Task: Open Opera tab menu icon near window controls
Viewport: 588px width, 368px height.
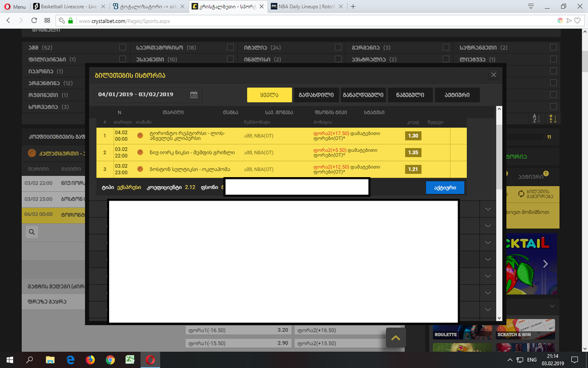Action: click(x=531, y=6)
